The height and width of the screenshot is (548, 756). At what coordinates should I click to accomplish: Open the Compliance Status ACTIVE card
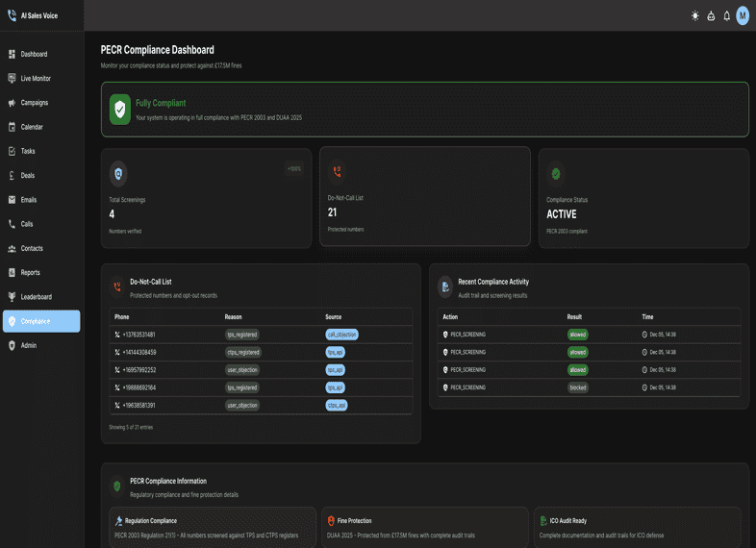point(643,199)
